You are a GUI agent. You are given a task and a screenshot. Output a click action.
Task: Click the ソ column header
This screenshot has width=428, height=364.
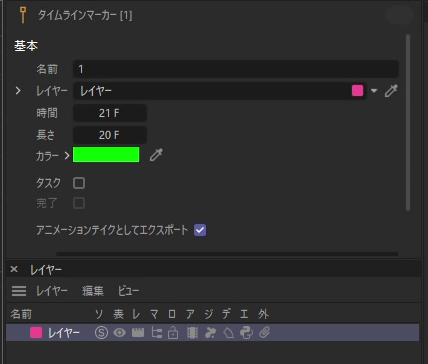[99, 314]
